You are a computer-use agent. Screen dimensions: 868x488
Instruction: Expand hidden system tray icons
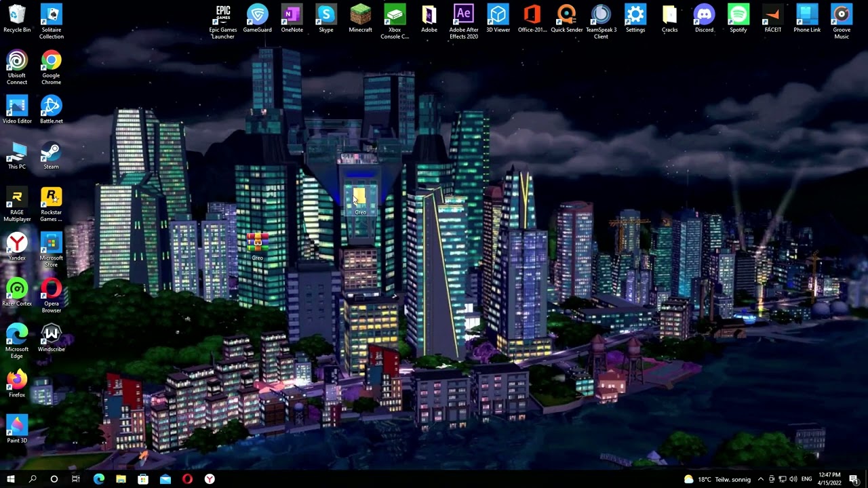pos(760,479)
